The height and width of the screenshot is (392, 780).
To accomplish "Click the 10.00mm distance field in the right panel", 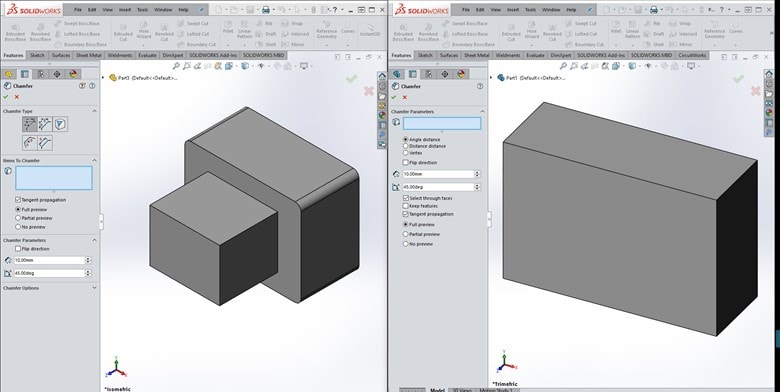I will (x=438, y=174).
